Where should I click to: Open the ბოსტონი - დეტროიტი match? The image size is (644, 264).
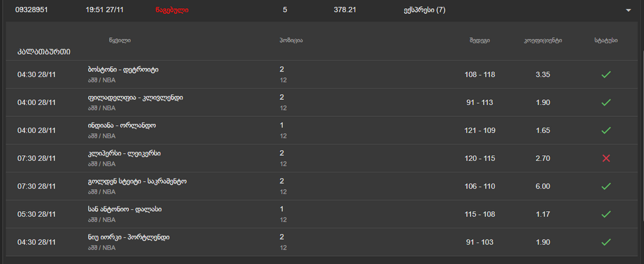point(123,70)
